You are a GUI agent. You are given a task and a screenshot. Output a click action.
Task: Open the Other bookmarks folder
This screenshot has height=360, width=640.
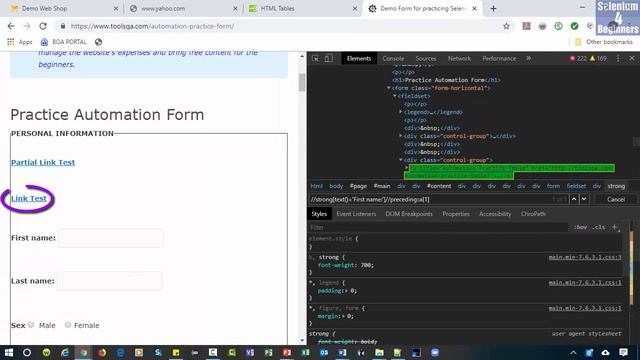(x=604, y=42)
